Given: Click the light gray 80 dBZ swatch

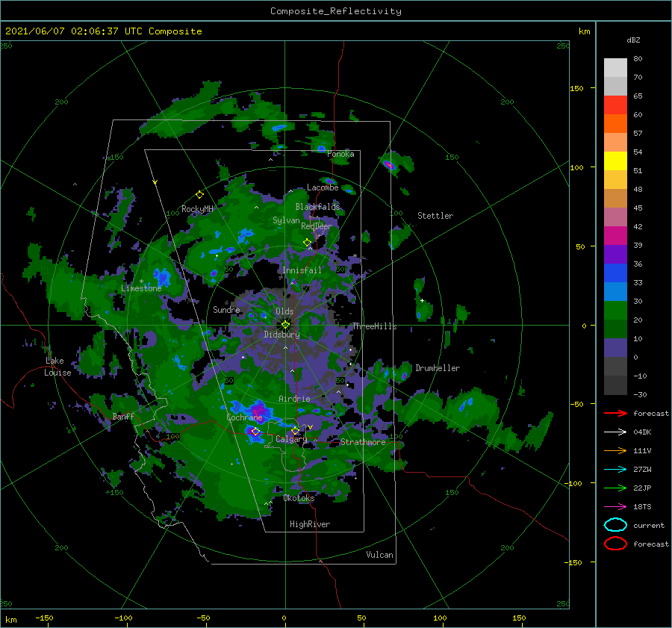Looking at the screenshot, I should point(615,68).
